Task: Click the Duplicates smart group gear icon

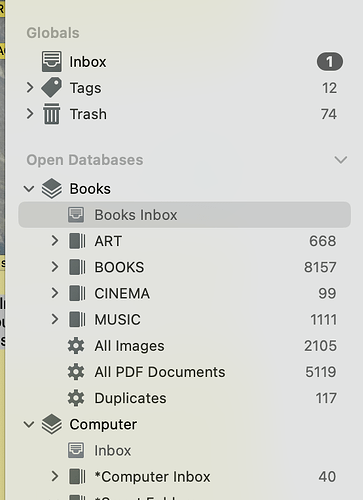Action: 76,398
